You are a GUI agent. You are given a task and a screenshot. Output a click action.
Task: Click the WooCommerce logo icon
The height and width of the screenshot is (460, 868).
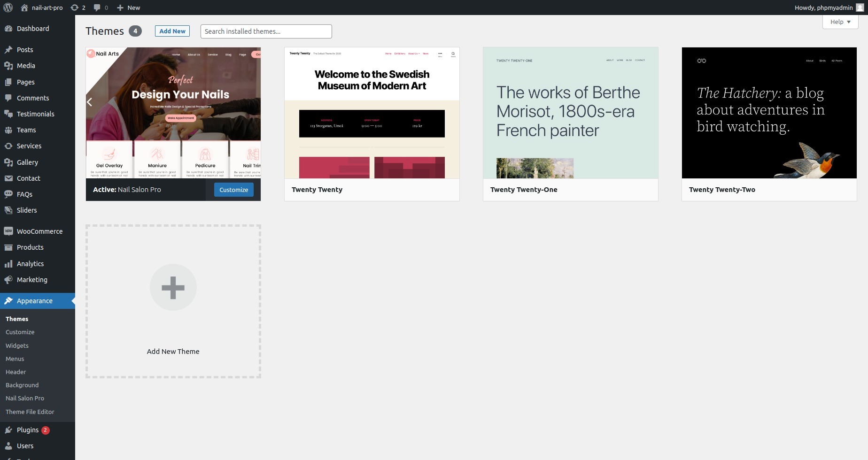coord(8,231)
